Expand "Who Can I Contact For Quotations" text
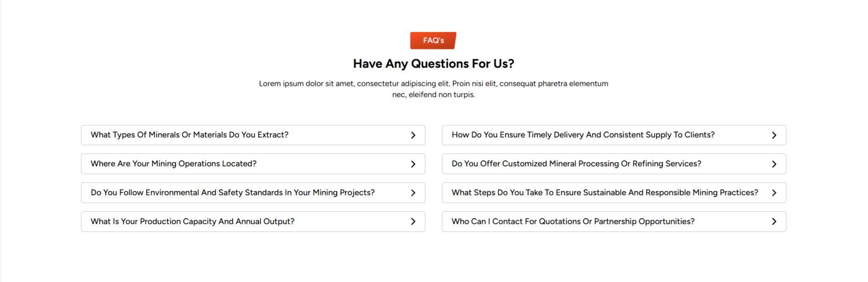Image resolution: width=868 pixels, height=282 pixels. 573,221
